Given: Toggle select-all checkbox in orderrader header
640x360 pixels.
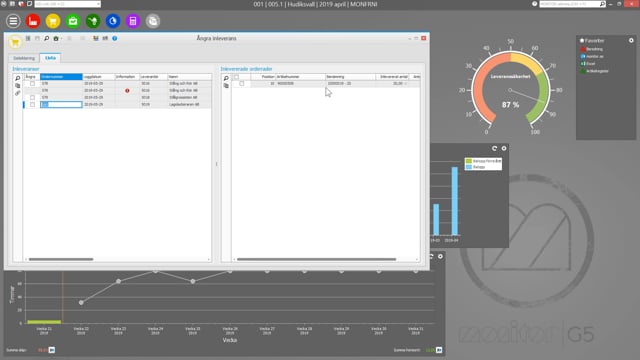Looking at the screenshot, I should click(x=236, y=77).
